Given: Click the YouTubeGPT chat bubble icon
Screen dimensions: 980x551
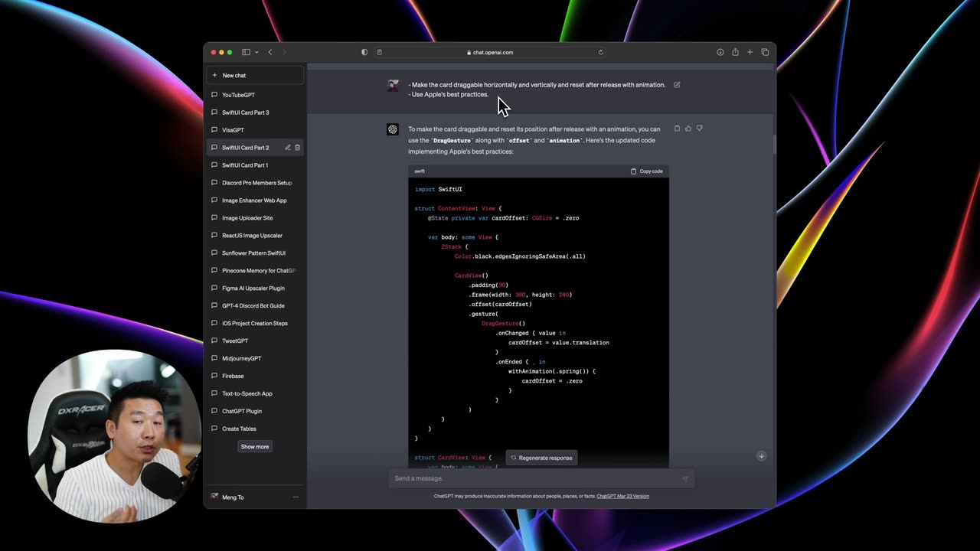Looking at the screenshot, I should [214, 95].
